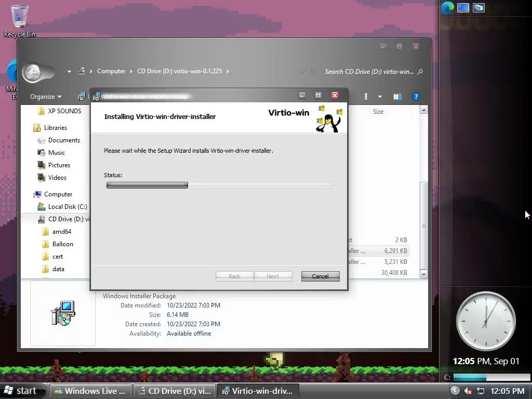Select the 30,408 KB file row
This screenshot has height=399, width=532.
click(x=378, y=272)
